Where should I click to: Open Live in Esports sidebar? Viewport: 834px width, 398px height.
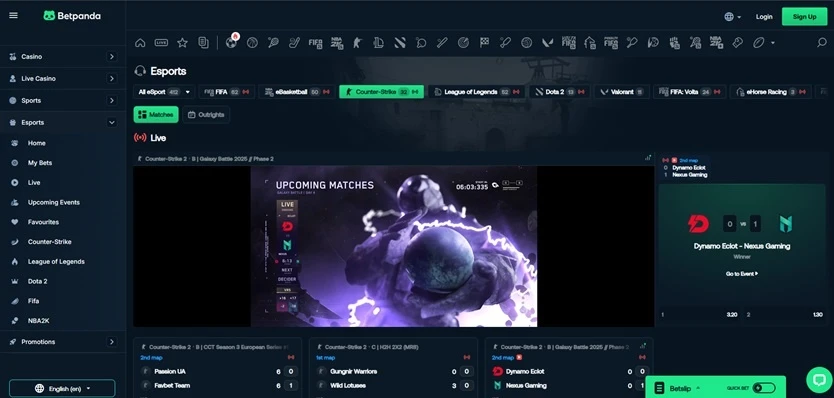coord(34,183)
